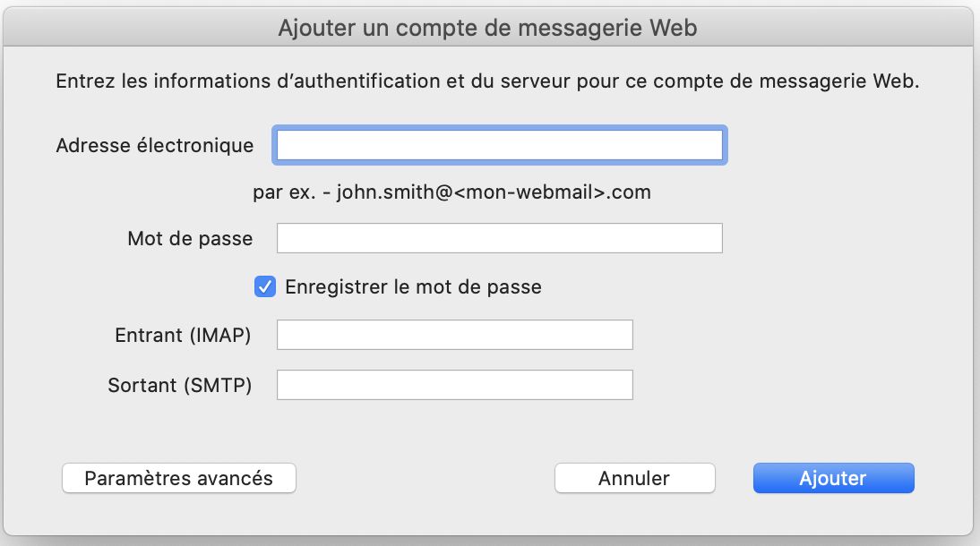Select the Entrant (IMAP) server field
Screen dimensions: 980x546
click(x=454, y=334)
